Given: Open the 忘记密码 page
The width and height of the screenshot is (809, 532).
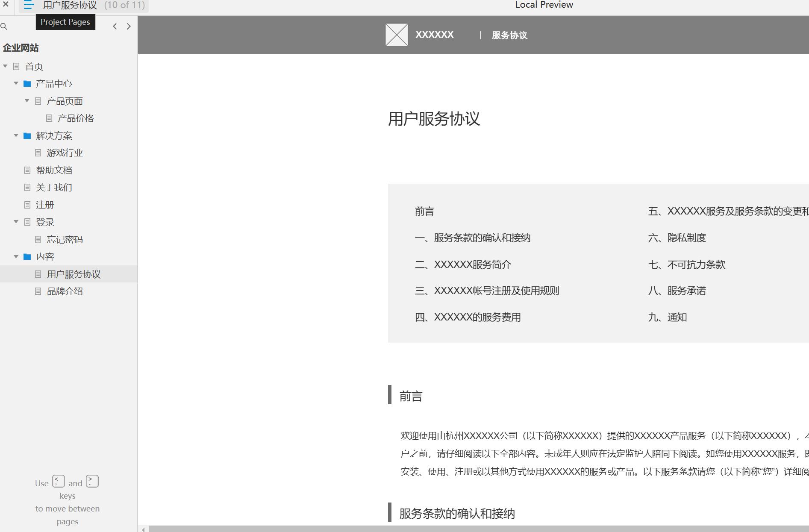Looking at the screenshot, I should (x=65, y=240).
